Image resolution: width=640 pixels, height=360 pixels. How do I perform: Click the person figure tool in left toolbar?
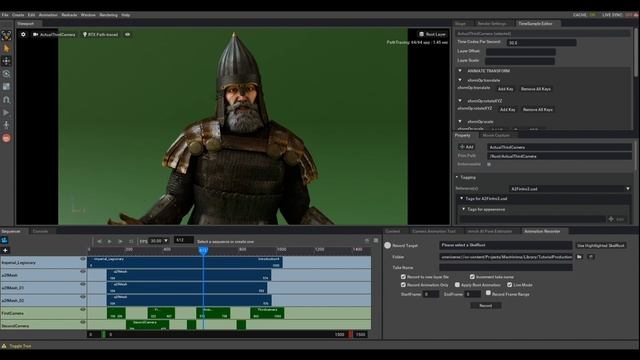pyautogui.click(x=6, y=125)
